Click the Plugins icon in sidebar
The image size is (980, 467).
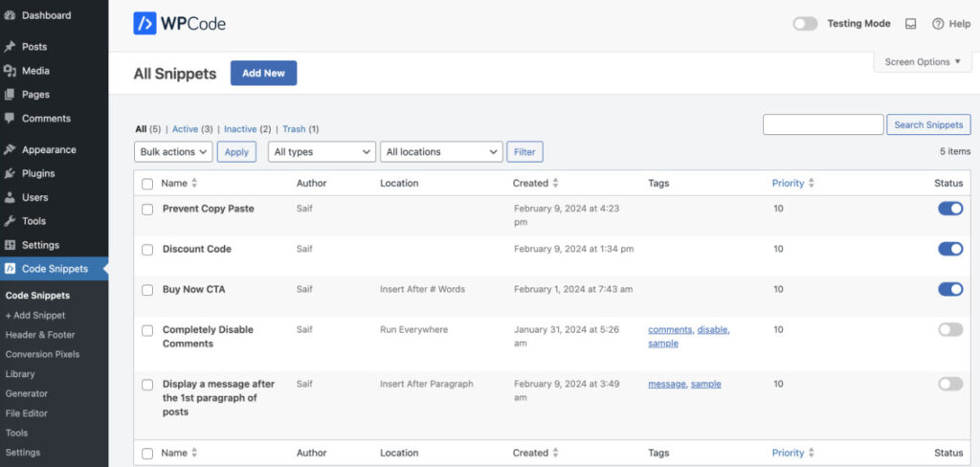[x=10, y=173]
